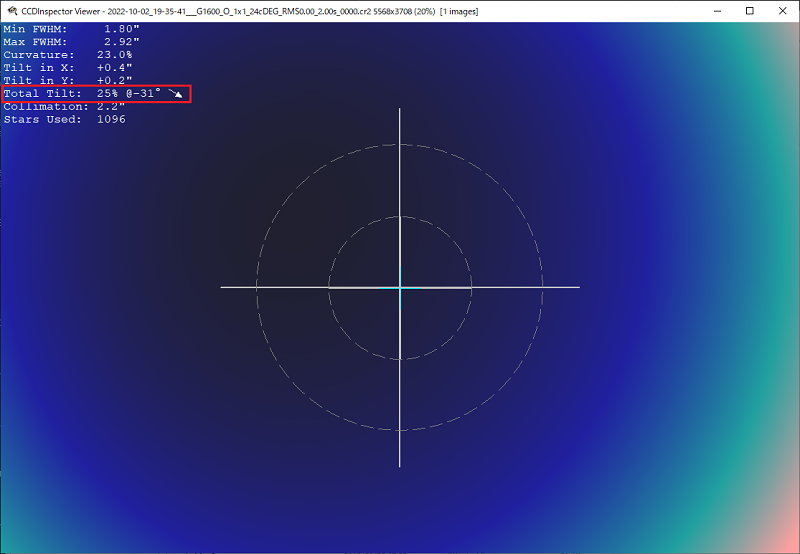This screenshot has height=554, width=800.
Task: Click the Tilt in X +0.4" line
Action: [68, 67]
